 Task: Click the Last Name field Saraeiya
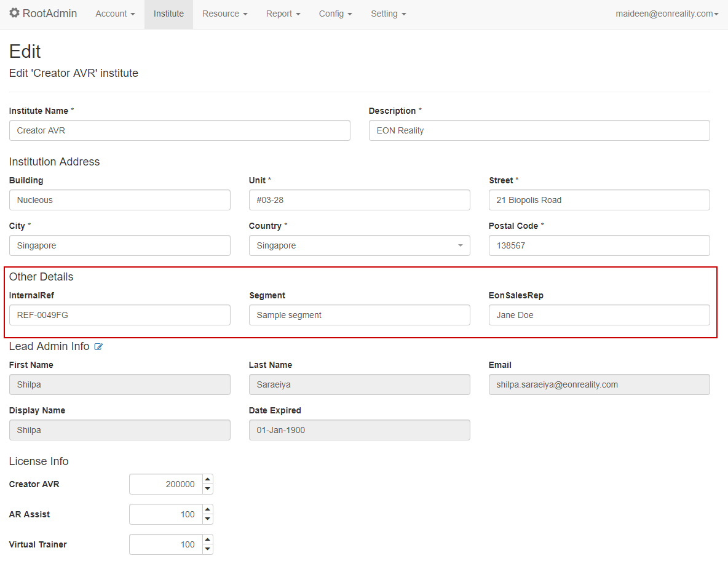[359, 384]
